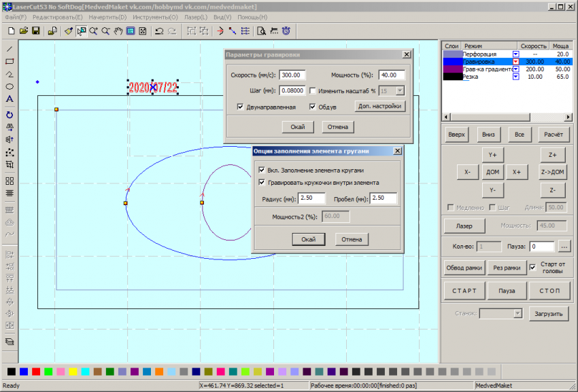Click the Undo arrow icon
The width and height of the screenshot is (578, 392).
click(158, 31)
